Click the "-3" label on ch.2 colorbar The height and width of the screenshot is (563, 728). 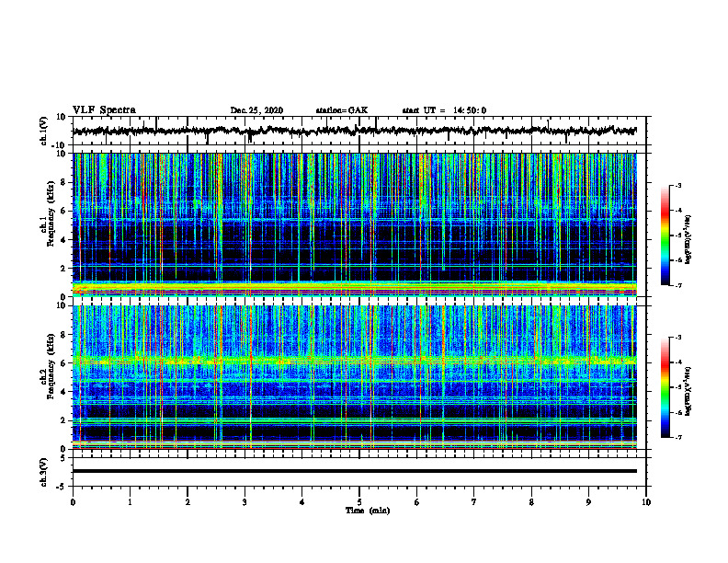pyautogui.click(x=678, y=338)
